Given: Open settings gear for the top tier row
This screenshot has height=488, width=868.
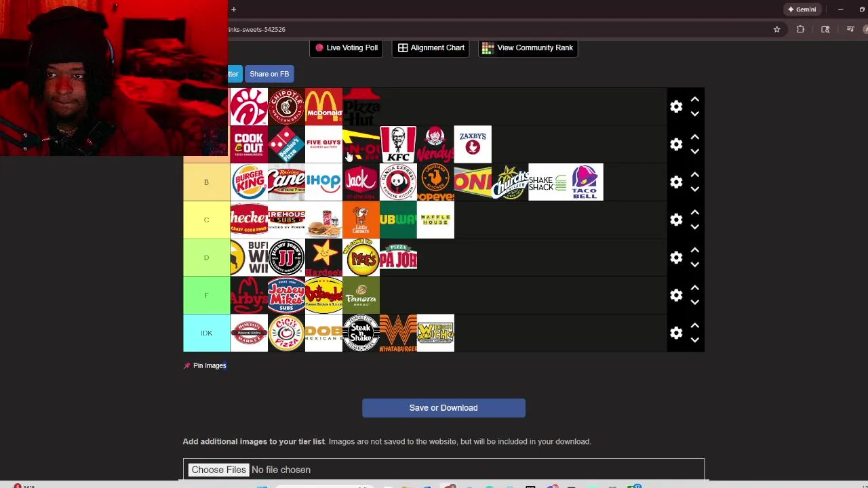Looking at the screenshot, I should pyautogui.click(x=676, y=107).
